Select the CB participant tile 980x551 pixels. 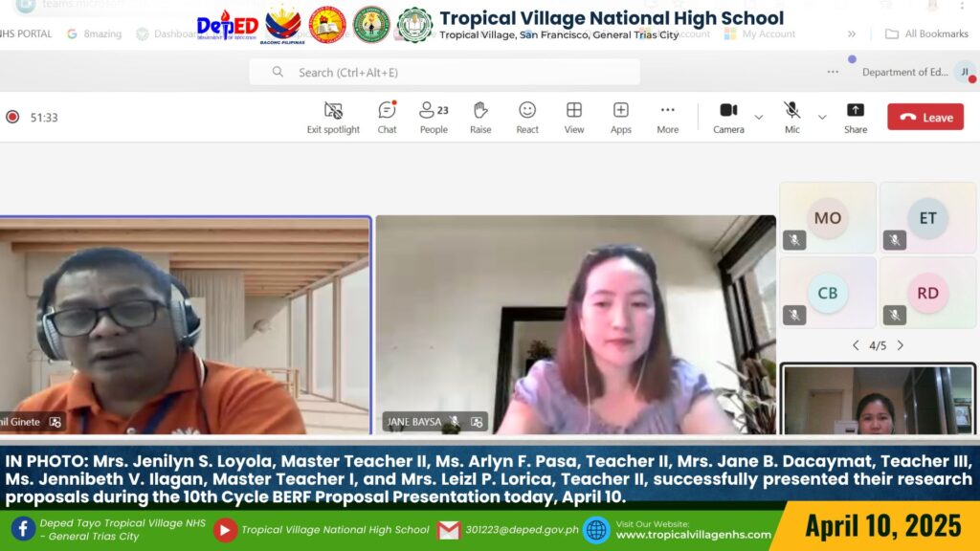(828, 293)
